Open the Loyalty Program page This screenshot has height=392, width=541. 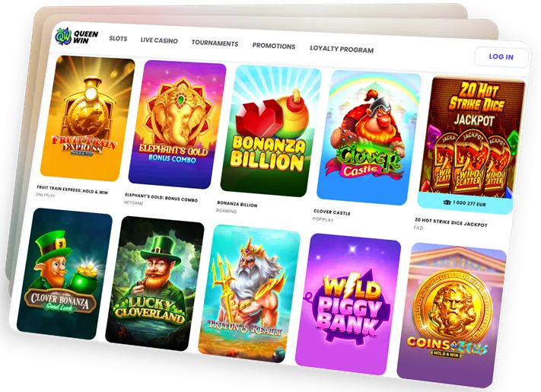pyautogui.click(x=342, y=49)
